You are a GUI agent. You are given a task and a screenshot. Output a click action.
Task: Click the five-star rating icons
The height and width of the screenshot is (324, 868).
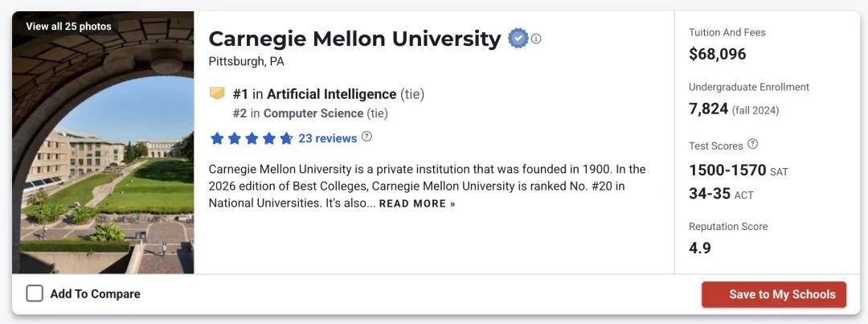[x=252, y=138]
